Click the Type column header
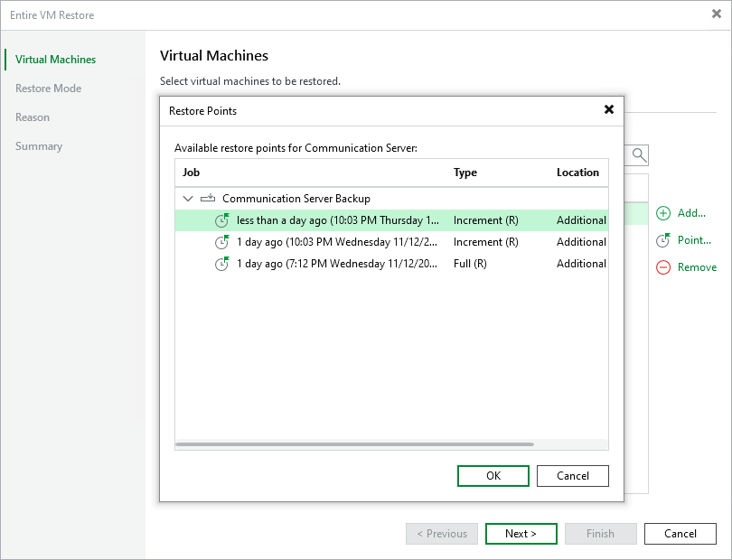This screenshot has width=732, height=560. coord(465,172)
